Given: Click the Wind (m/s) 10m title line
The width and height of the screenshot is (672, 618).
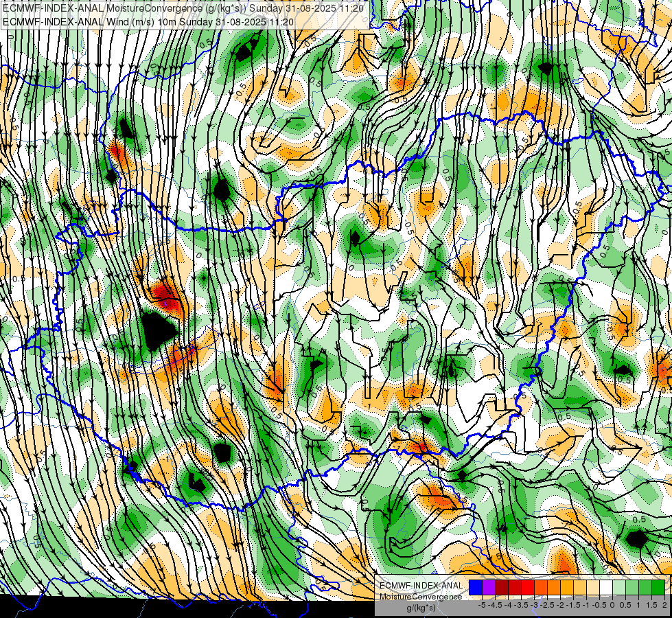Looking at the screenshot, I should coord(148,22).
